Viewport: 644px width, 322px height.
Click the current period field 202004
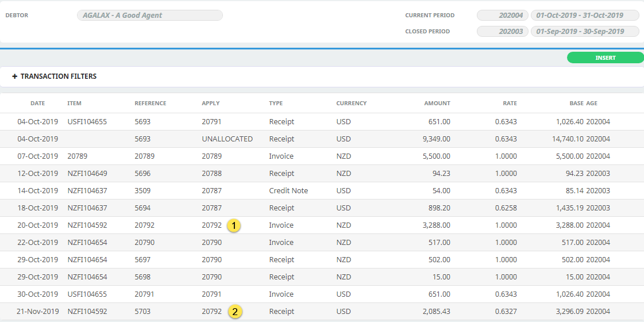coord(502,15)
